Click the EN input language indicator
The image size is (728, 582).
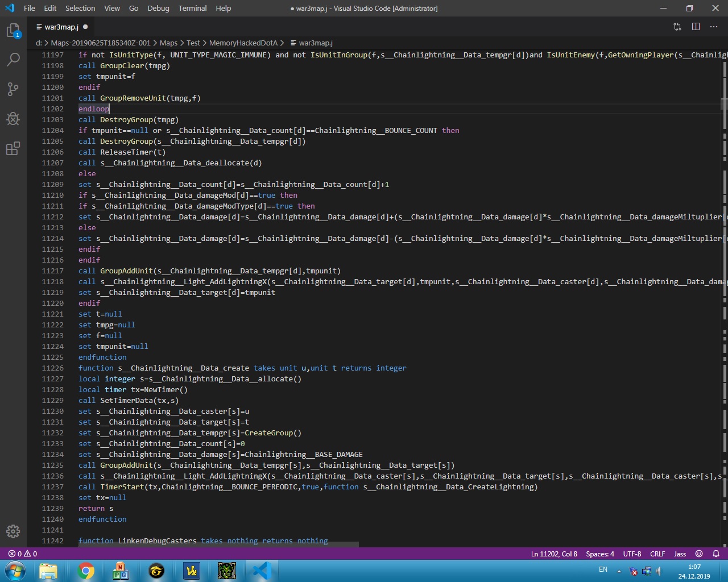coord(603,569)
